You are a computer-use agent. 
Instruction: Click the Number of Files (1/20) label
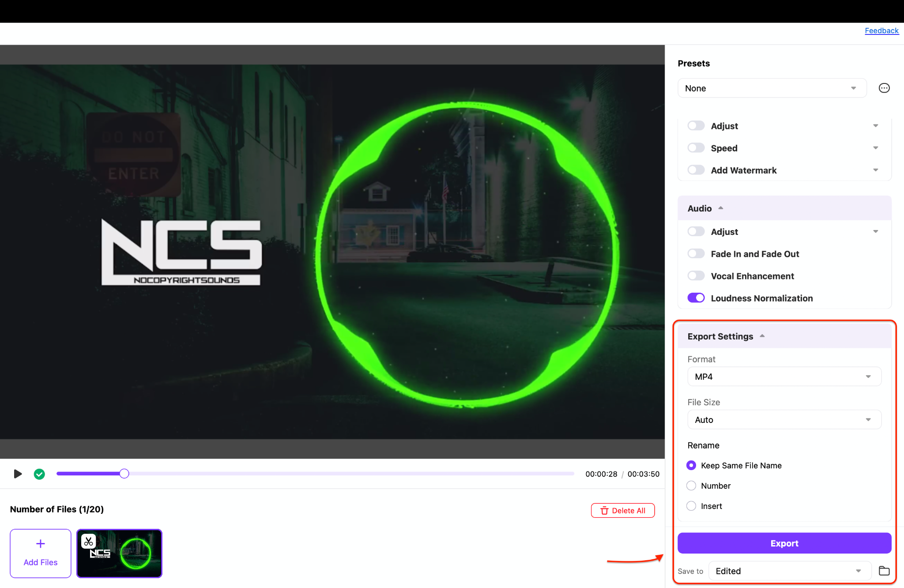pos(57,509)
